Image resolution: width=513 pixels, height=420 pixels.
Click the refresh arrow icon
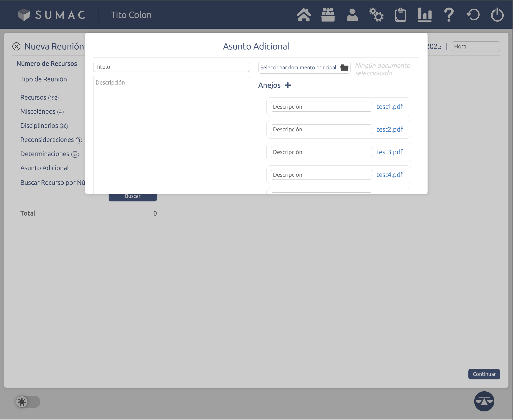pyautogui.click(x=473, y=15)
